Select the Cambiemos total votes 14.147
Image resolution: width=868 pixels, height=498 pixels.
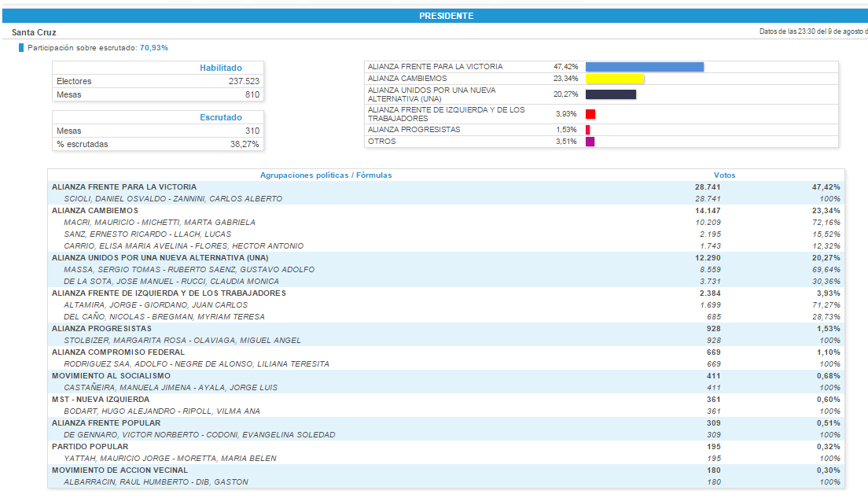coord(708,211)
